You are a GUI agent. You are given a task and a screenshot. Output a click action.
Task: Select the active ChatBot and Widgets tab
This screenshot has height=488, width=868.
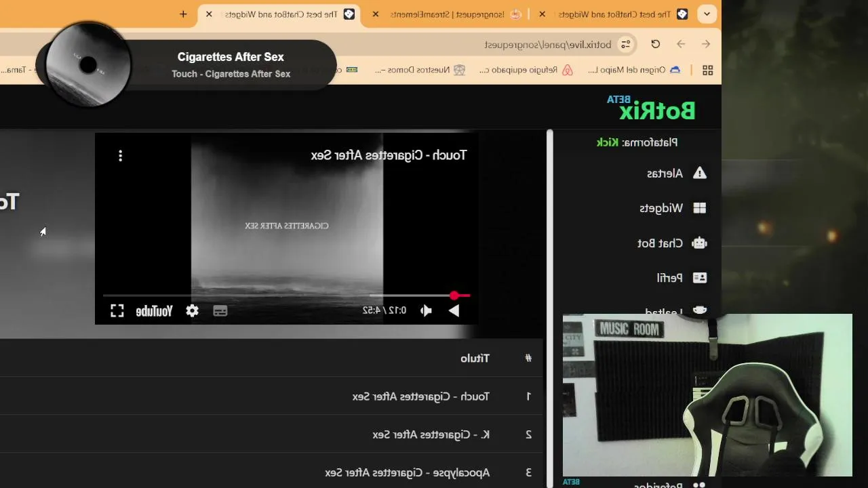[x=279, y=14]
